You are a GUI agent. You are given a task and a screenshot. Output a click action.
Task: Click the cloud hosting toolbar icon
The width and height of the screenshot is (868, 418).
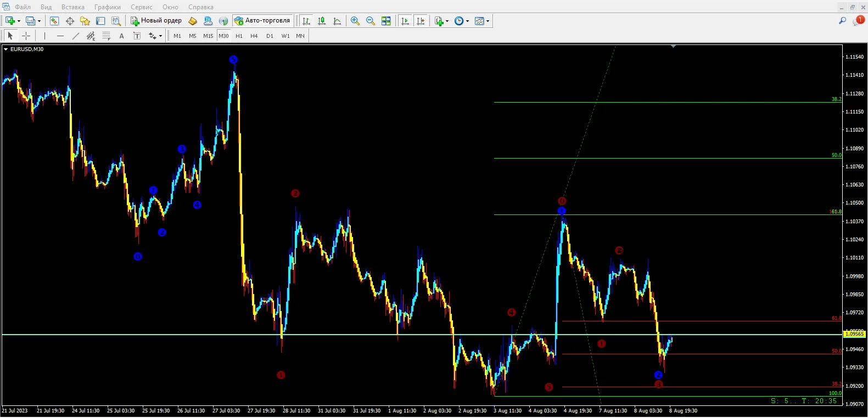coord(208,21)
